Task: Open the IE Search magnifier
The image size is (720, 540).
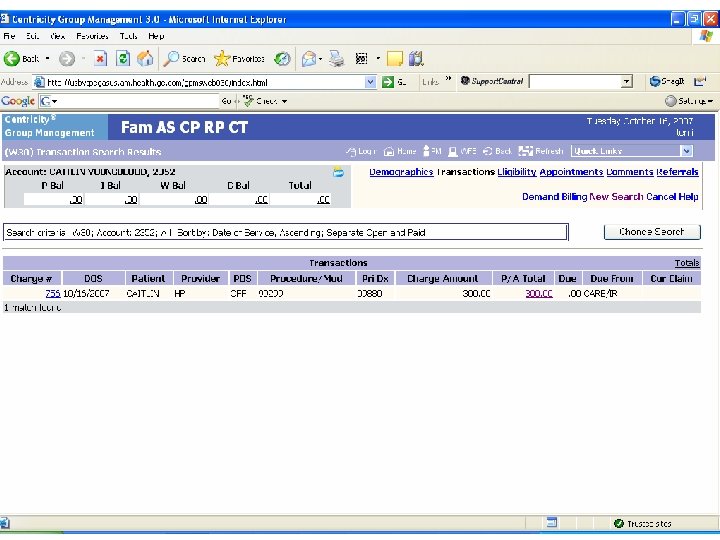Action: point(172,59)
